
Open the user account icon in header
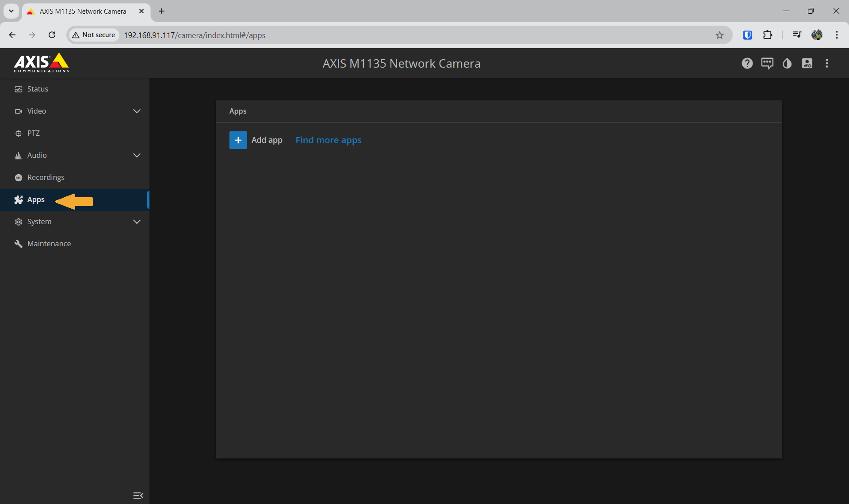click(807, 63)
